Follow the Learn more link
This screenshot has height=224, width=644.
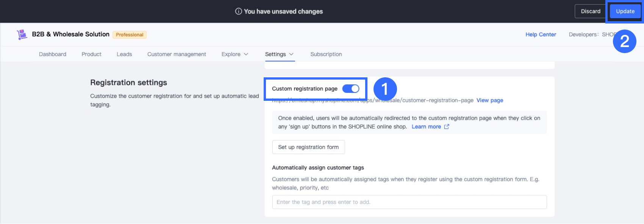pos(426,127)
